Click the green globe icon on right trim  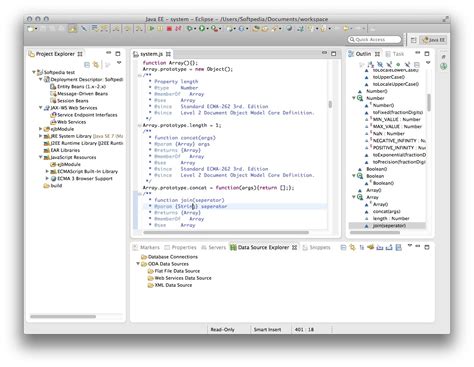444,66
